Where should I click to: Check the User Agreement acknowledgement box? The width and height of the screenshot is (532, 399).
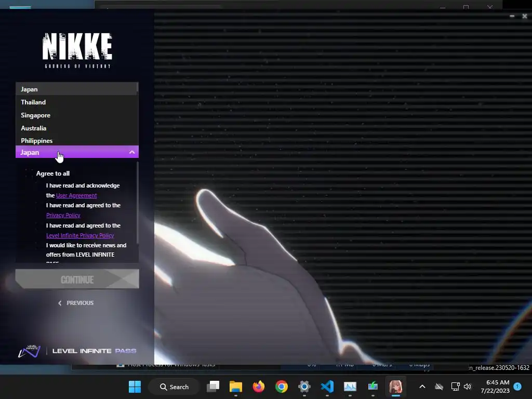pyautogui.click(x=39, y=185)
